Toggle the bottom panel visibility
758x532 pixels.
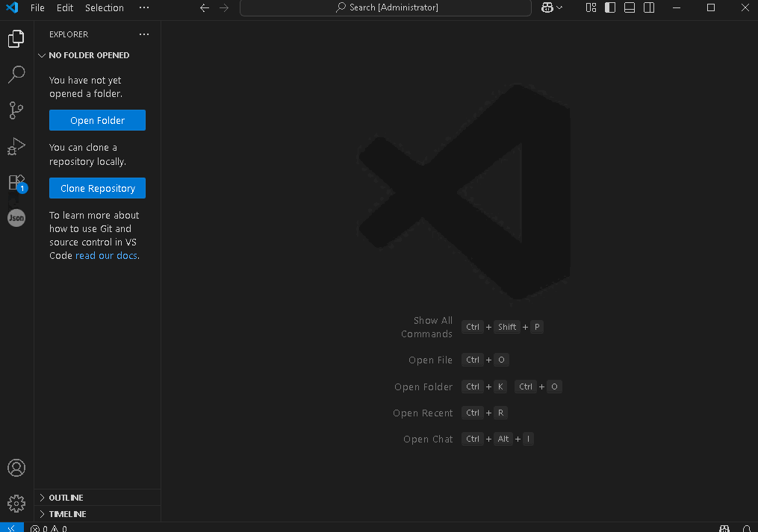pos(630,7)
